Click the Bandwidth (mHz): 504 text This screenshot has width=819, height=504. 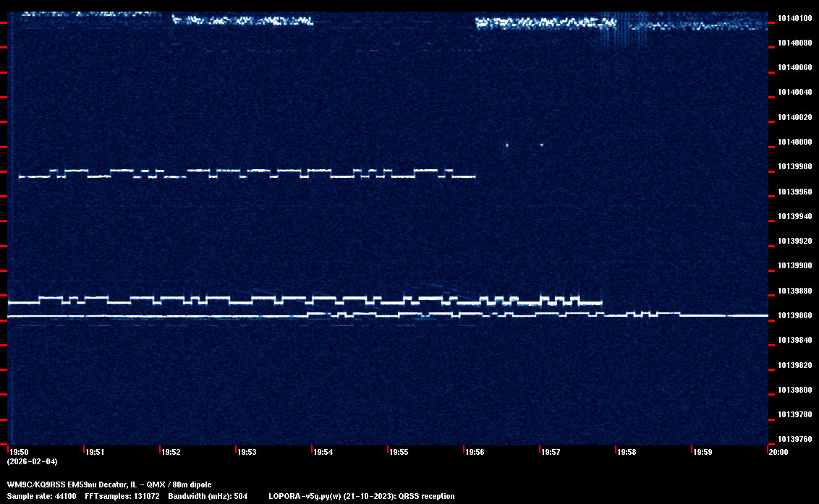[x=208, y=496]
